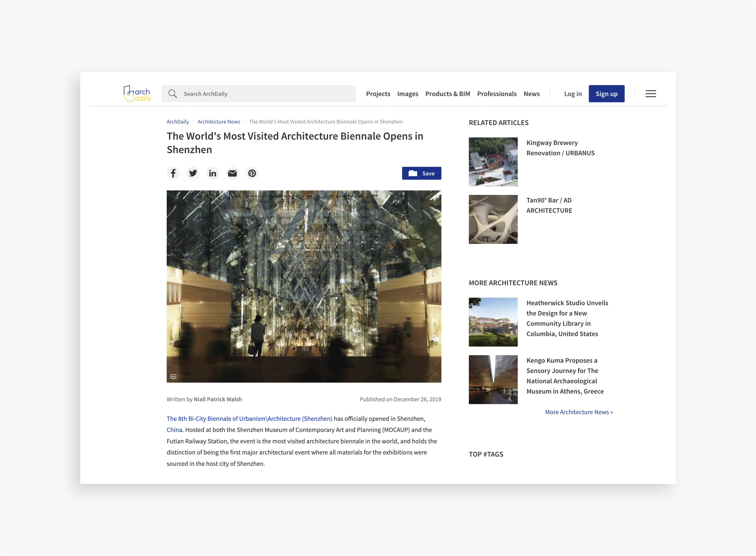Open Products & BIM section
This screenshot has height=556, width=756.
tap(447, 94)
